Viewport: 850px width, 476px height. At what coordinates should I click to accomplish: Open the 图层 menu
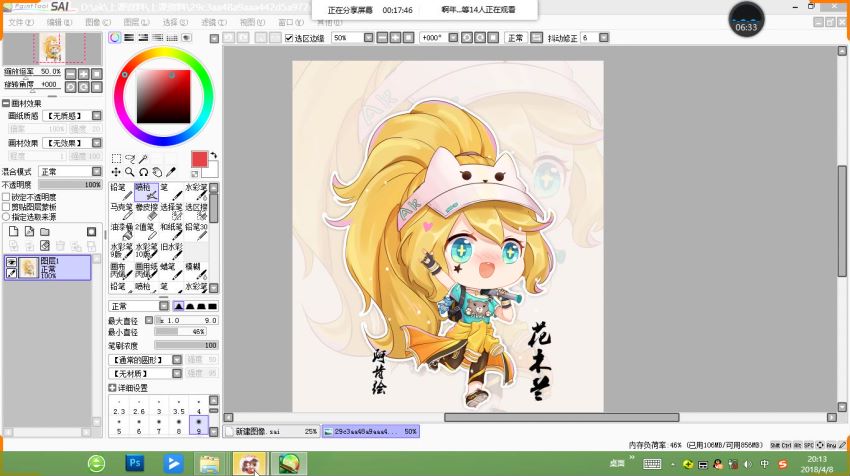click(136, 22)
